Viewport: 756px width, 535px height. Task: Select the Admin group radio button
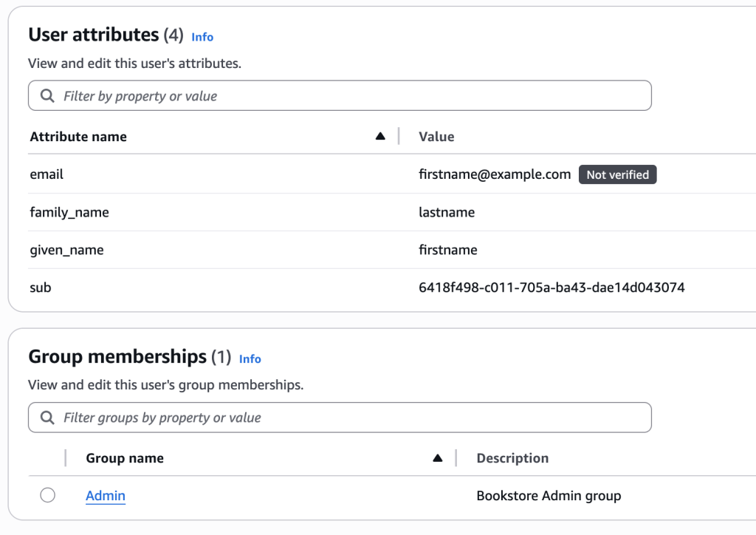(47, 495)
